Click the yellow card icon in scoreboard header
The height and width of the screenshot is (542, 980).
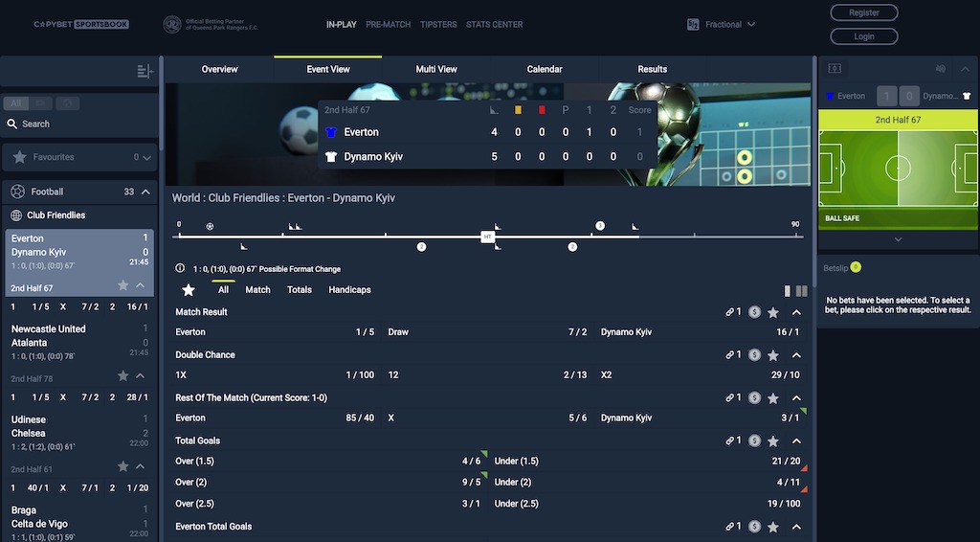tap(518, 110)
